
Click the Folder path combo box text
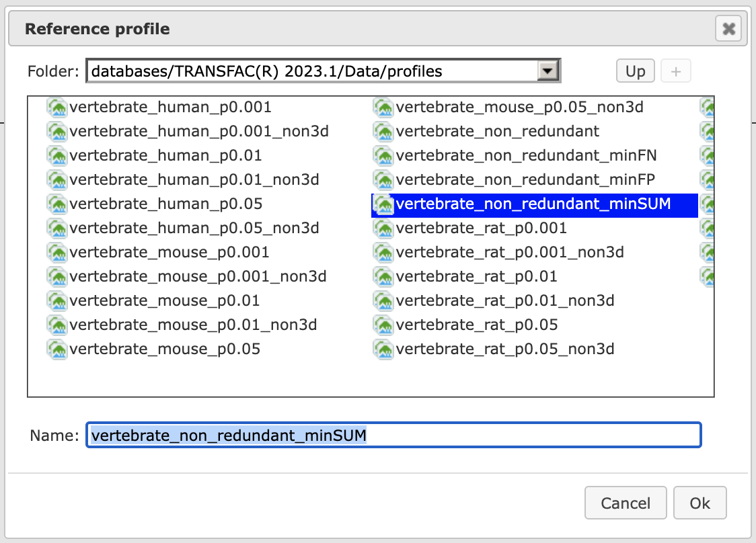coord(266,71)
